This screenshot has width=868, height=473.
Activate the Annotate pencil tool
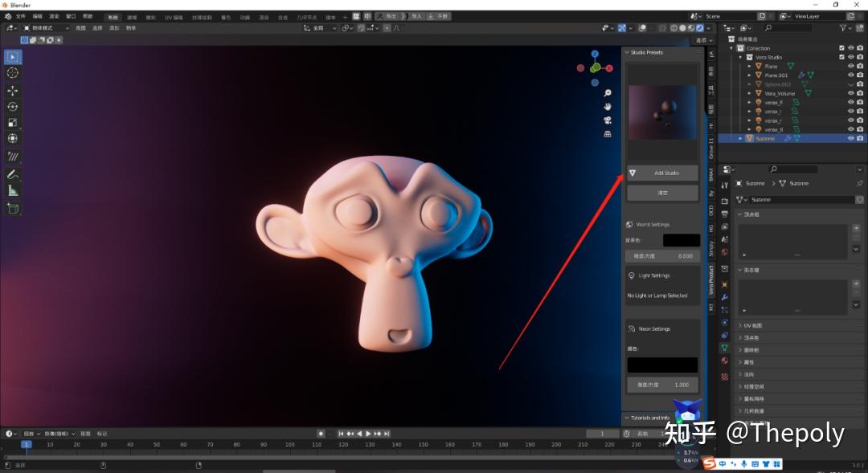[13, 174]
